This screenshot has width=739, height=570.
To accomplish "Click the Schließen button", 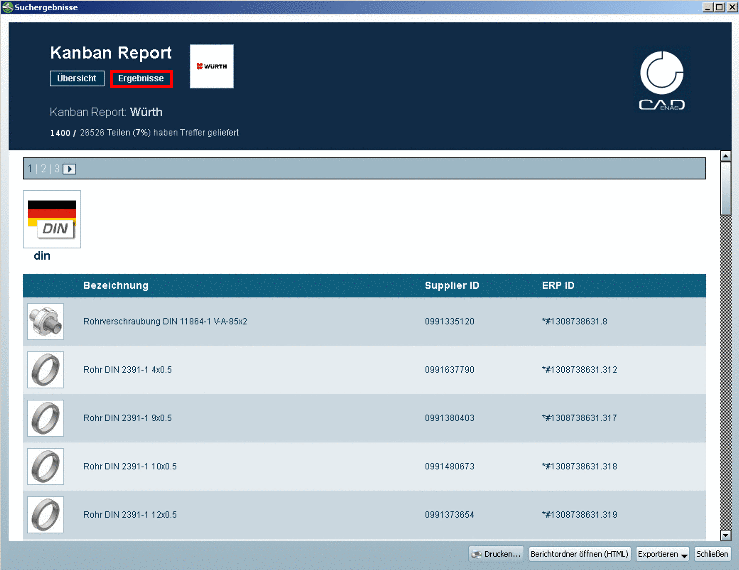I will [x=712, y=554].
